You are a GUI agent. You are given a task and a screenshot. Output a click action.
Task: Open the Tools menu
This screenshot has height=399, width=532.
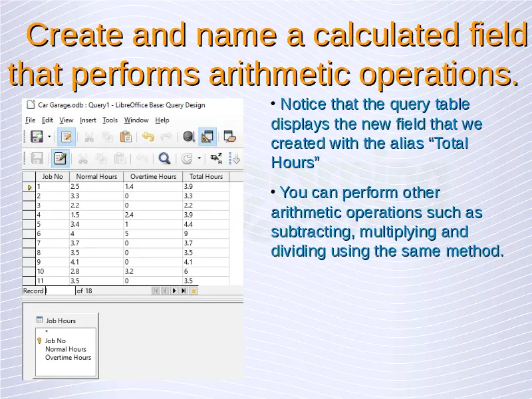(x=110, y=120)
